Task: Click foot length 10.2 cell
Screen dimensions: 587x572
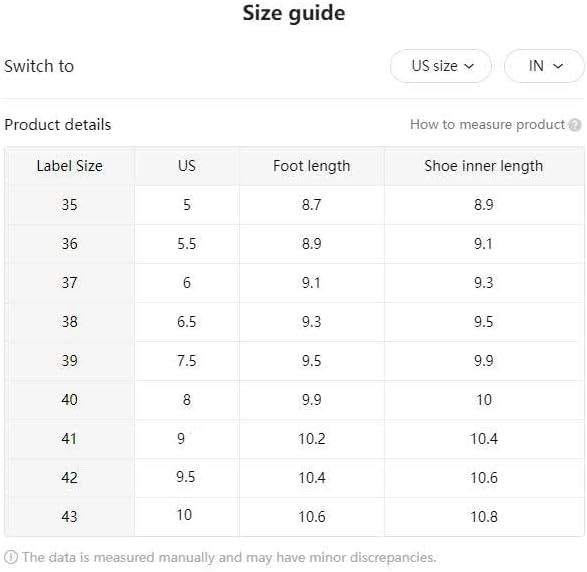Action: [x=311, y=439]
